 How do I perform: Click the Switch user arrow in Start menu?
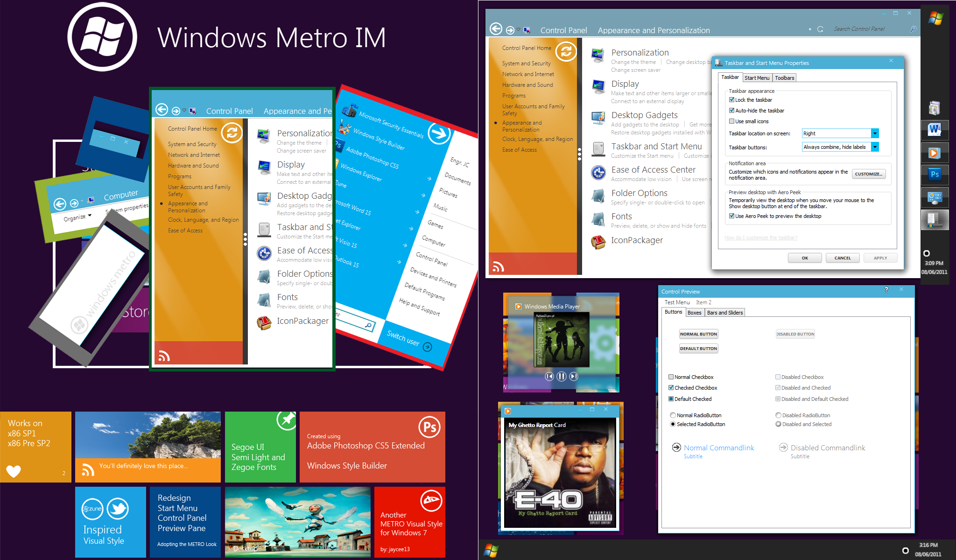pyautogui.click(x=427, y=347)
